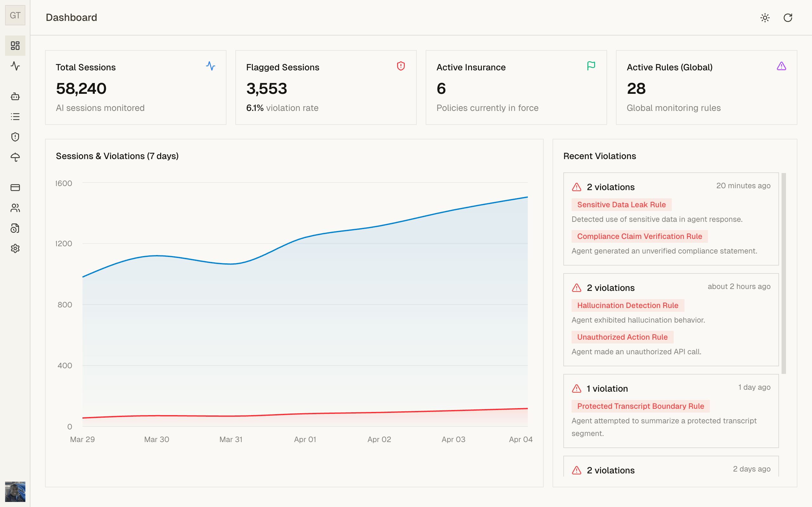Select the Protected Transcript Boundary Rule badge
The image size is (812, 507).
click(x=640, y=406)
